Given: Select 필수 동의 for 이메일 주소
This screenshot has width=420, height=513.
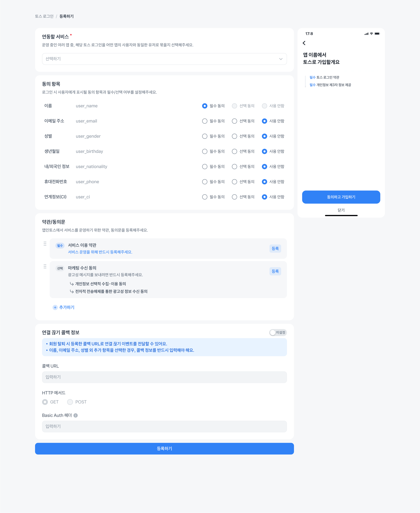Looking at the screenshot, I should tap(205, 121).
